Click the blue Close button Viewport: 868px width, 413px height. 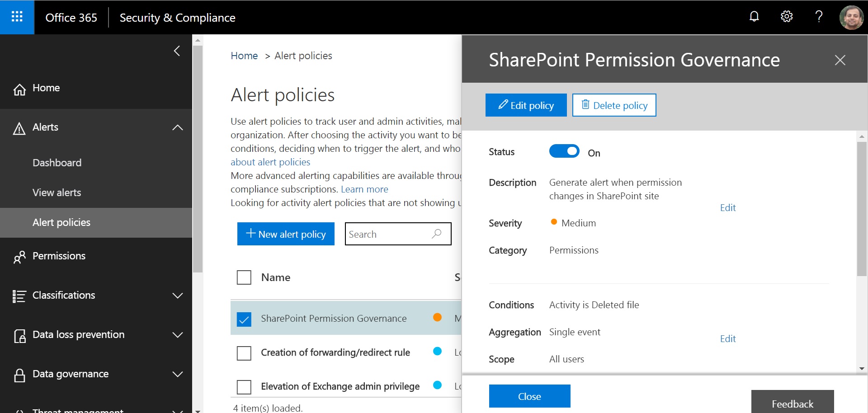pyautogui.click(x=530, y=396)
